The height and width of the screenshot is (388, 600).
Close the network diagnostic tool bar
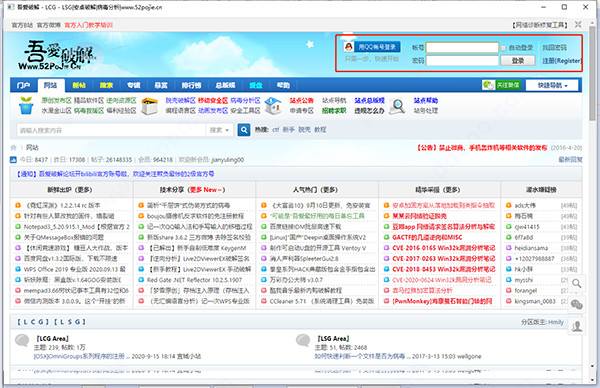(x=578, y=25)
